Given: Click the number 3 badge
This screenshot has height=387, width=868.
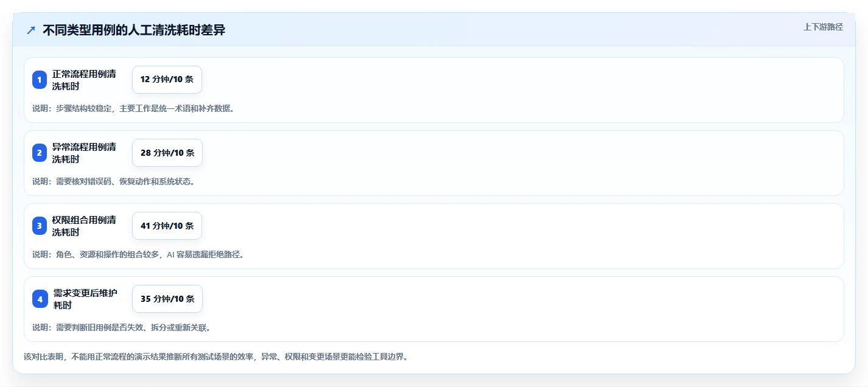Looking at the screenshot, I should pos(40,226).
